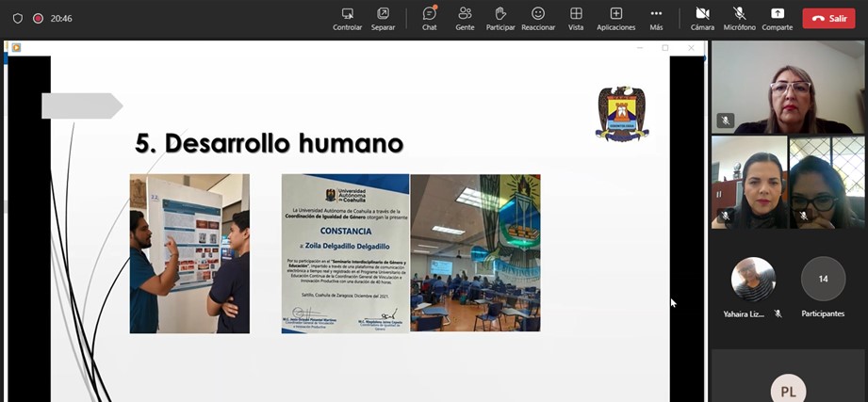
Task: Raise hand with Participar button
Action: [x=500, y=17]
